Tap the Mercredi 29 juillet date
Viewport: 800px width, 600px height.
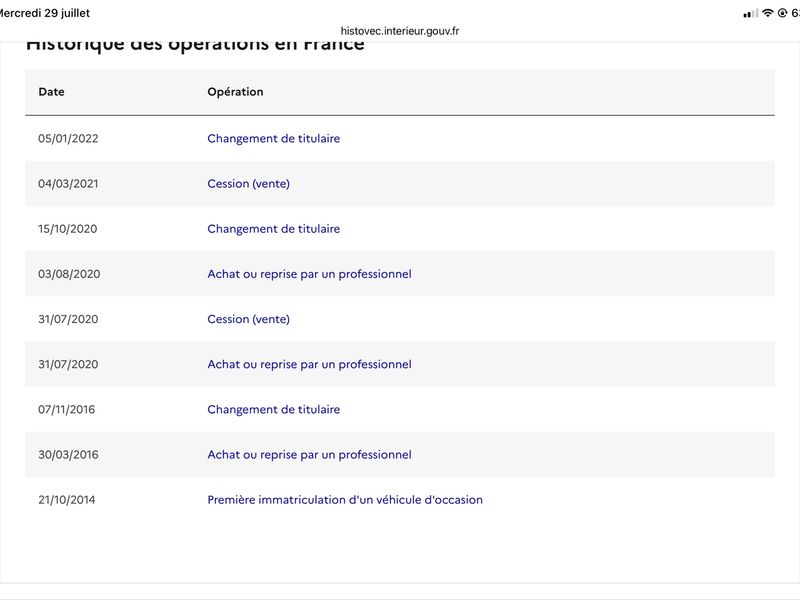[x=45, y=13]
